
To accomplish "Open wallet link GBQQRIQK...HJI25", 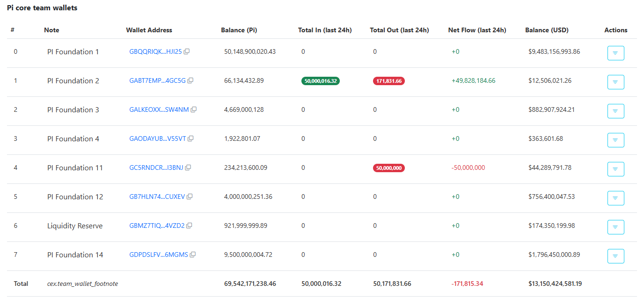I will 155,52.
